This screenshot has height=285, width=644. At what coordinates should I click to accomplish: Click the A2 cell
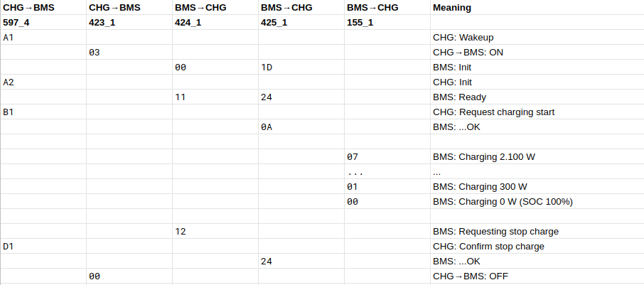click(x=43, y=82)
